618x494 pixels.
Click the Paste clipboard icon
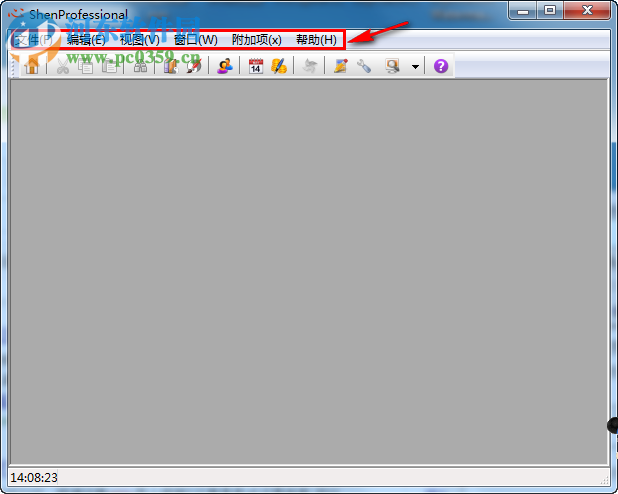point(109,66)
